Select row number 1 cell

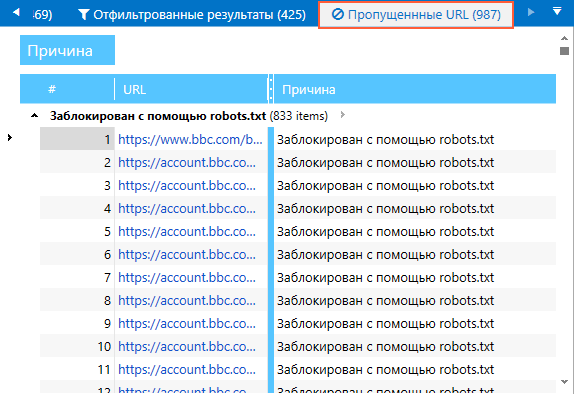[x=77, y=138]
